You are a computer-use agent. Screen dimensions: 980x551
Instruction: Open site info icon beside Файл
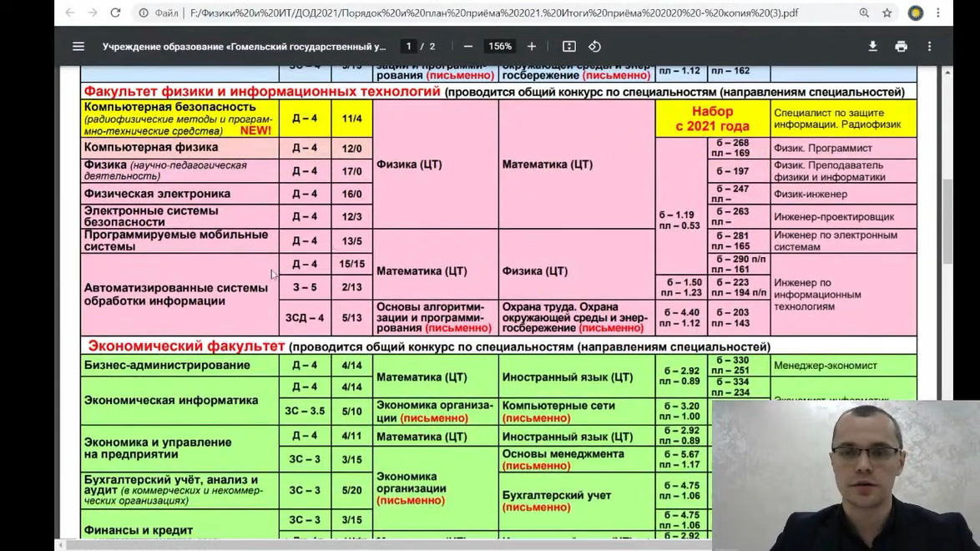tap(144, 13)
